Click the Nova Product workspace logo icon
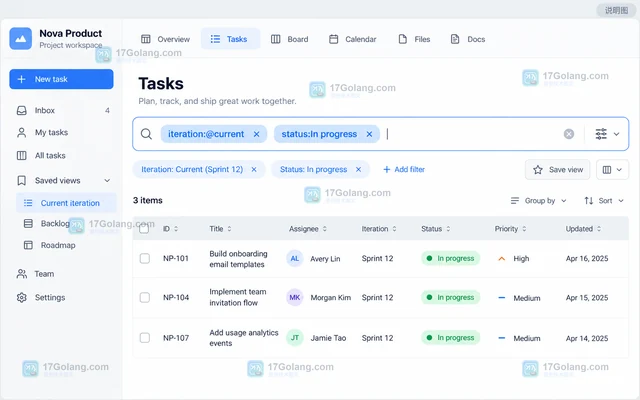The height and width of the screenshot is (400, 640). (20, 38)
